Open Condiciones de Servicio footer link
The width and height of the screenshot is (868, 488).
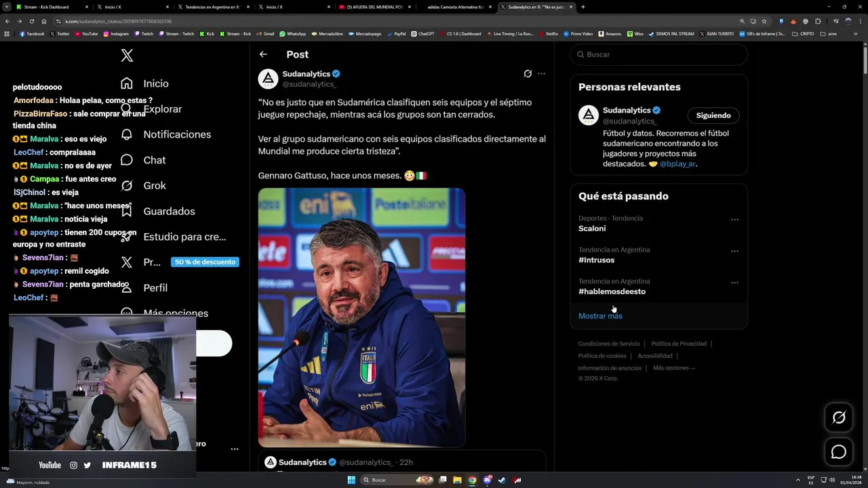click(x=609, y=344)
